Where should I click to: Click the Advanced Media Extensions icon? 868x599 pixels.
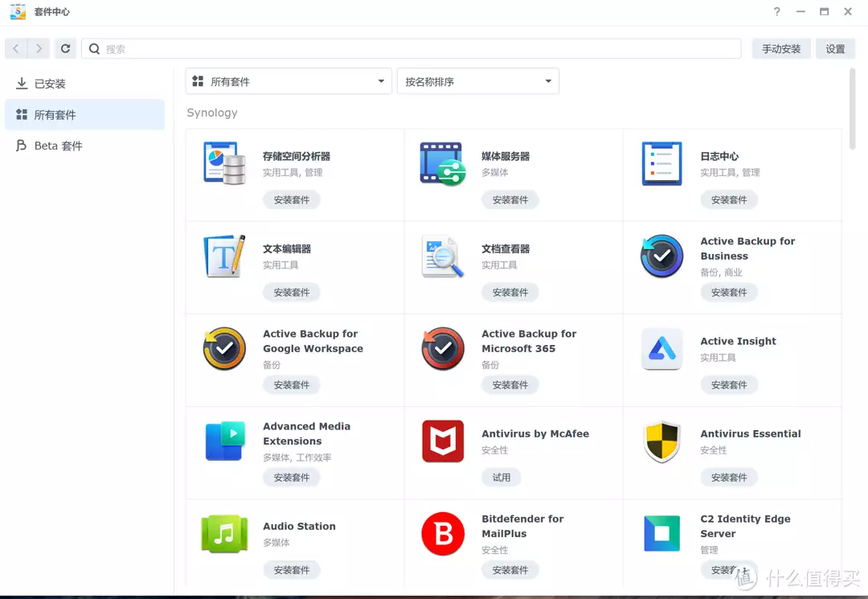click(x=224, y=441)
